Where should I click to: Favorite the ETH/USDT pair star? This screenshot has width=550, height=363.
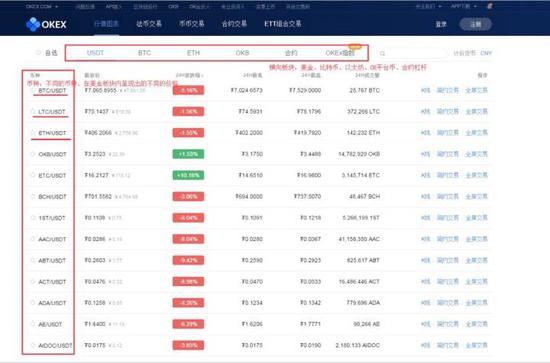pos(33,133)
